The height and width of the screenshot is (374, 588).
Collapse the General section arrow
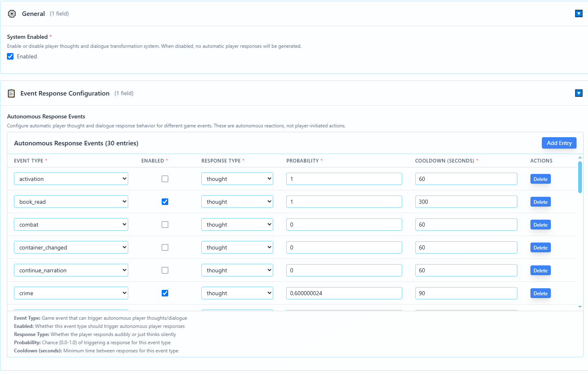(x=579, y=14)
